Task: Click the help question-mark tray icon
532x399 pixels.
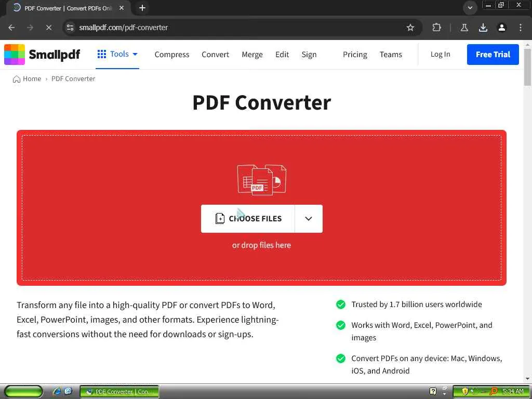Action: coord(433,391)
